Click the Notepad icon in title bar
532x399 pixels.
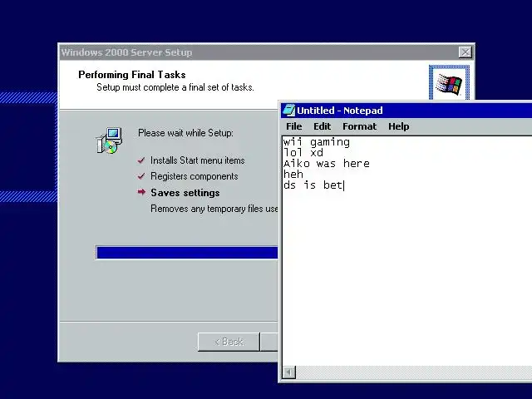[x=288, y=111]
